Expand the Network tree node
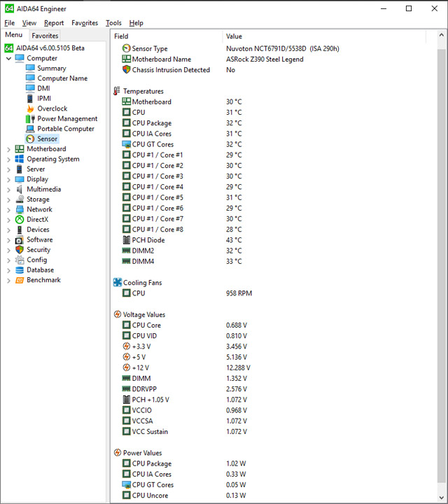 coord(8,209)
